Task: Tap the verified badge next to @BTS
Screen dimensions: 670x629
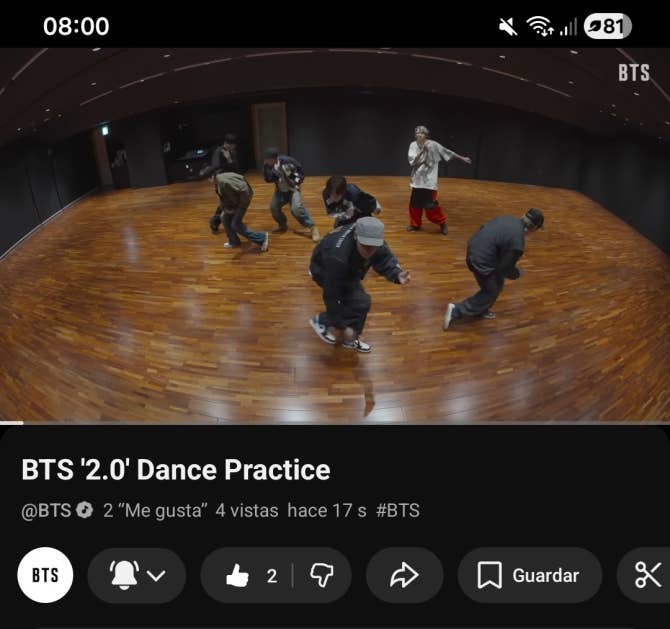Action: click(x=84, y=510)
